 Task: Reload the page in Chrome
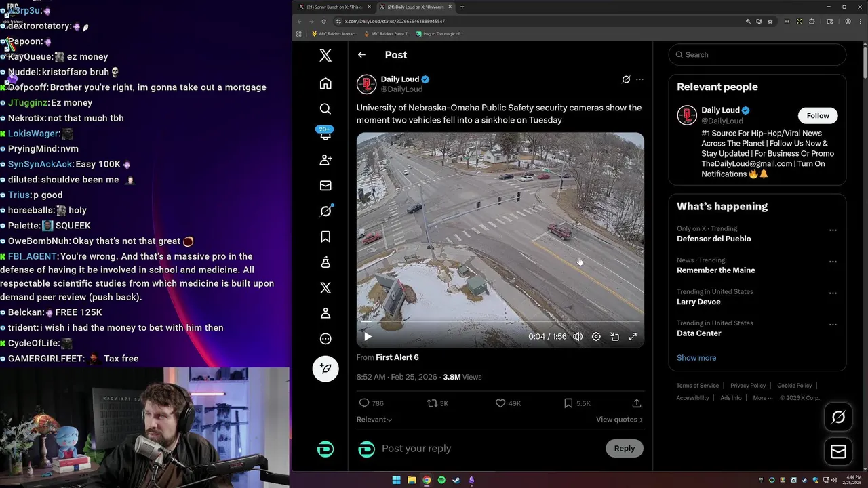(x=323, y=21)
